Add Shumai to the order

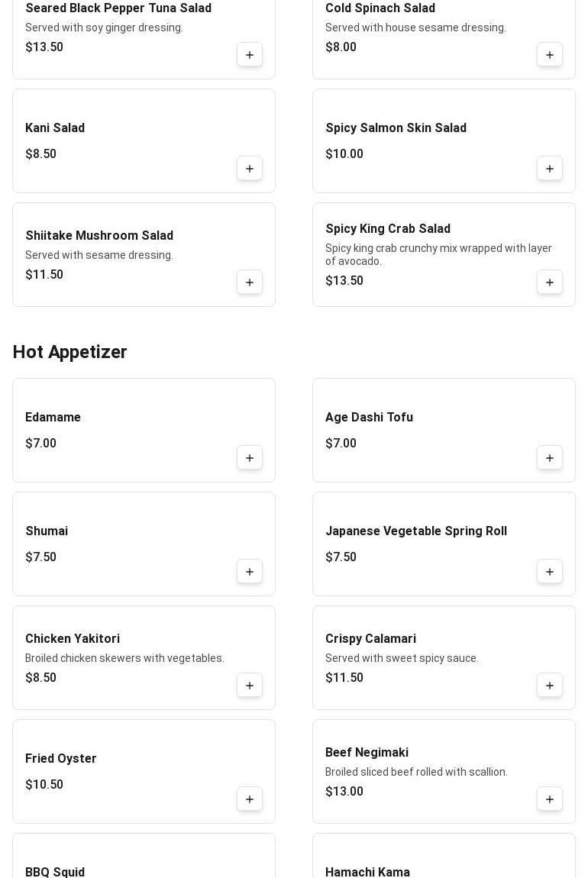250,572
